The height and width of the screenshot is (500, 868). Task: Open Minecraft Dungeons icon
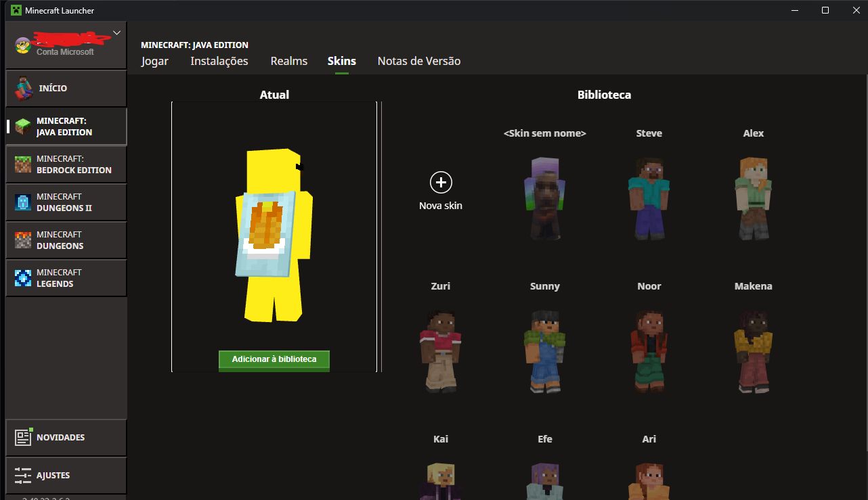pos(23,240)
